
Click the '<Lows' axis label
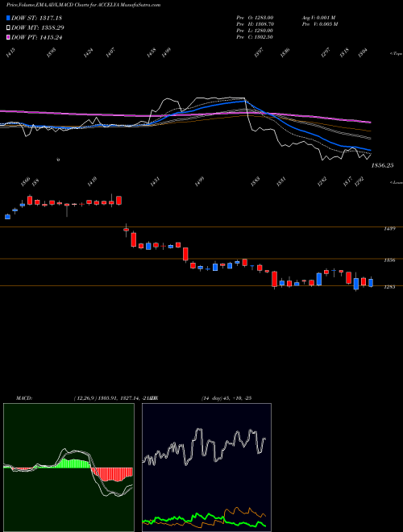(396, 182)
